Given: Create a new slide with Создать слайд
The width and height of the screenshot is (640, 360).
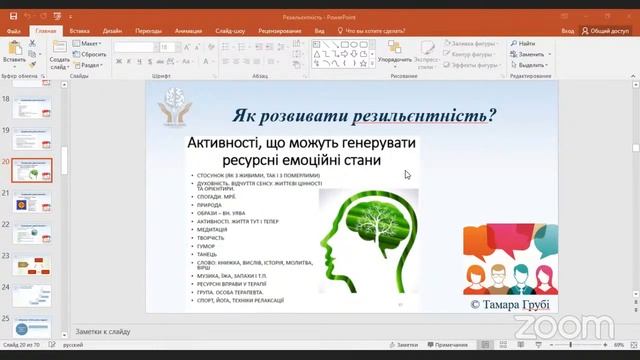Looking at the screenshot, I should (x=60, y=55).
